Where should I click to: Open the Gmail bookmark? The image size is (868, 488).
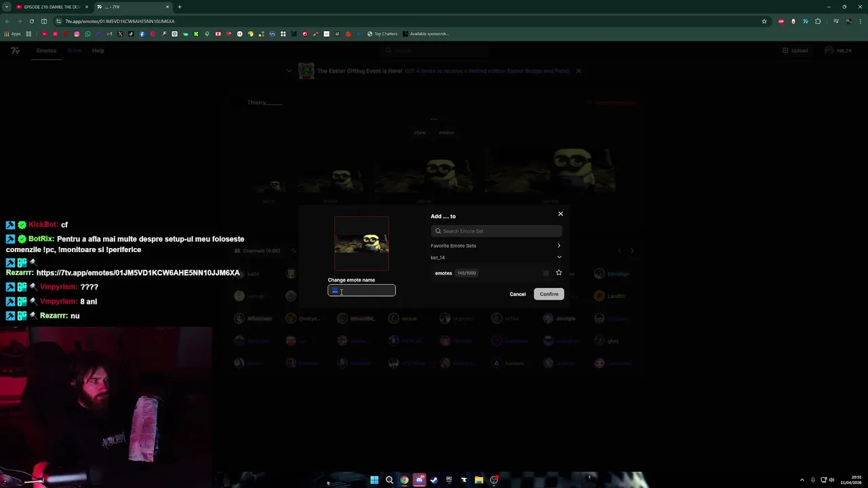[x=109, y=34]
